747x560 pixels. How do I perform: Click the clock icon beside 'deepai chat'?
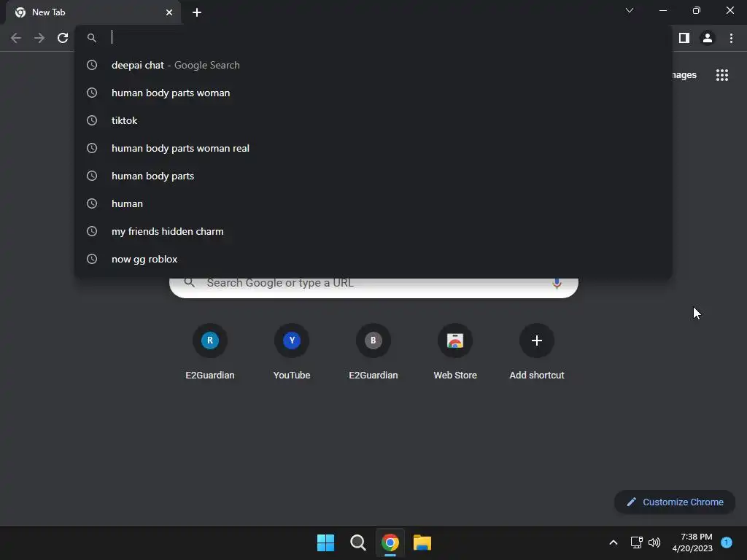click(92, 65)
